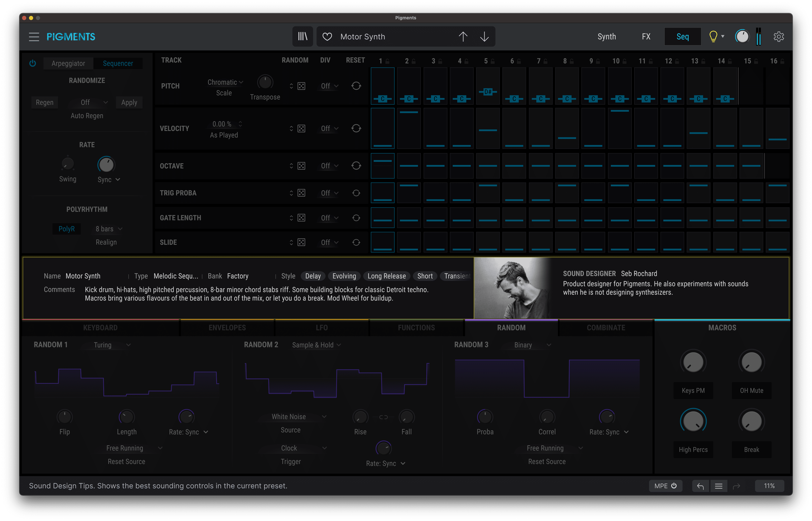Click the D# pitch note on step 5
Viewport: 812px width, 521px height.
click(488, 92)
